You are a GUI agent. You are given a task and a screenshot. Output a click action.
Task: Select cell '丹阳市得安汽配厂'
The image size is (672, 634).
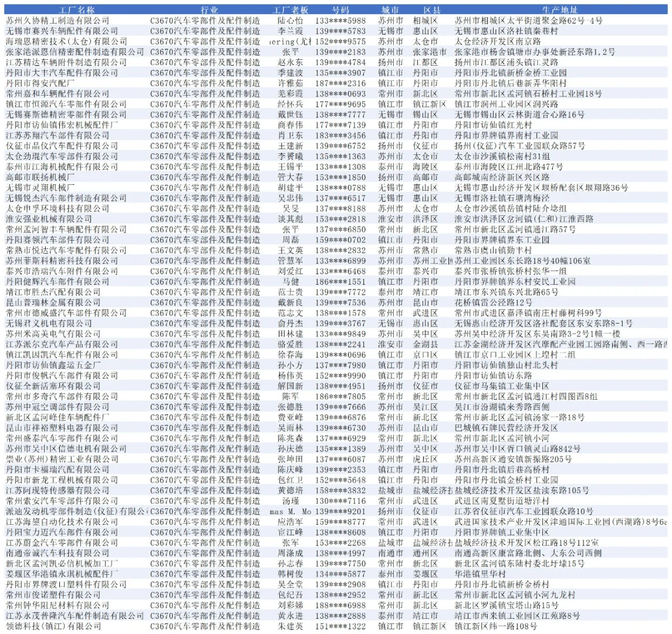pos(40,83)
